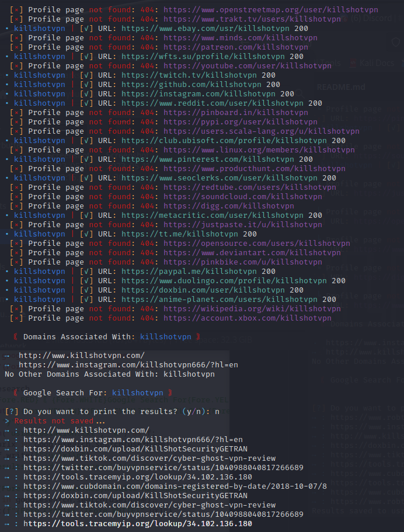
Task: Open the tt.me killshotvpn URL
Action: pyautogui.click(x=180, y=234)
